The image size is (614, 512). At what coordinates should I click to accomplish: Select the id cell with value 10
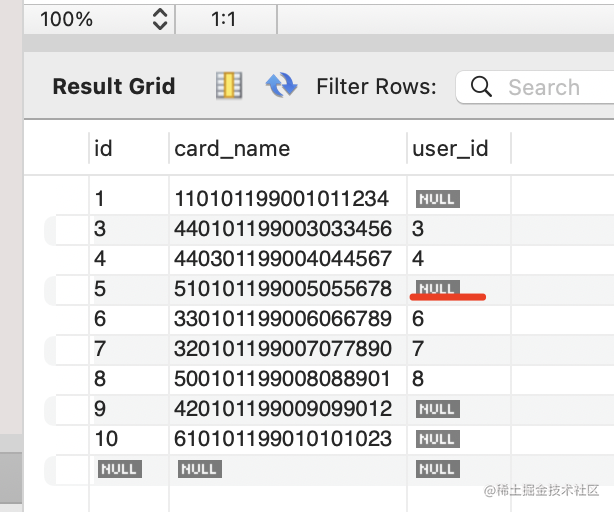(x=106, y=439)
